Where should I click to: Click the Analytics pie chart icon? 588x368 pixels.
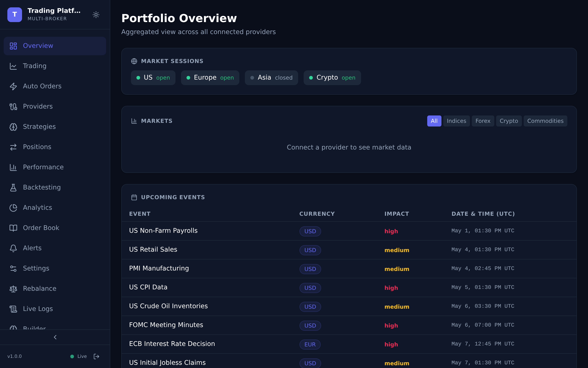pyautogui.click(x=13, y=208)
